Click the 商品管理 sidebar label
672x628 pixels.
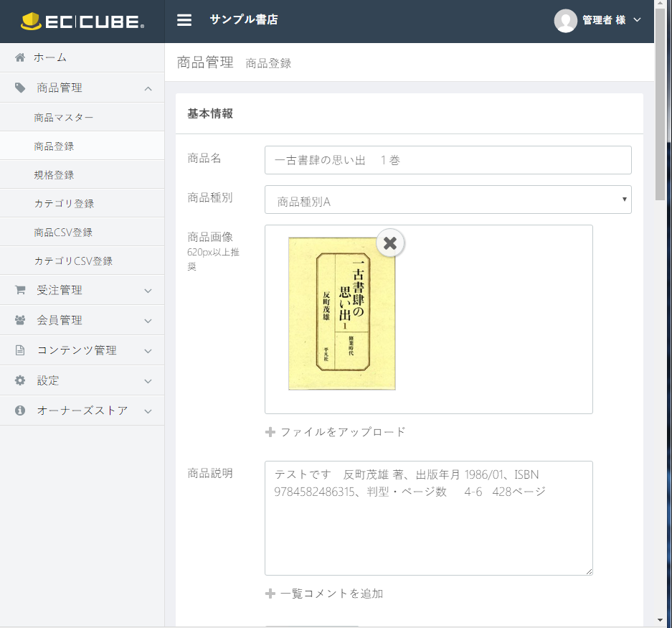(60, 88)
